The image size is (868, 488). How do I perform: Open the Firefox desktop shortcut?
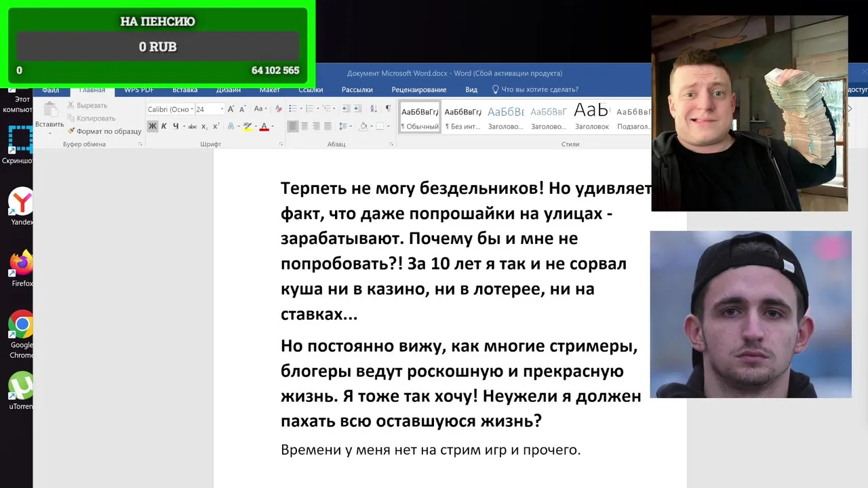point(22,268)
